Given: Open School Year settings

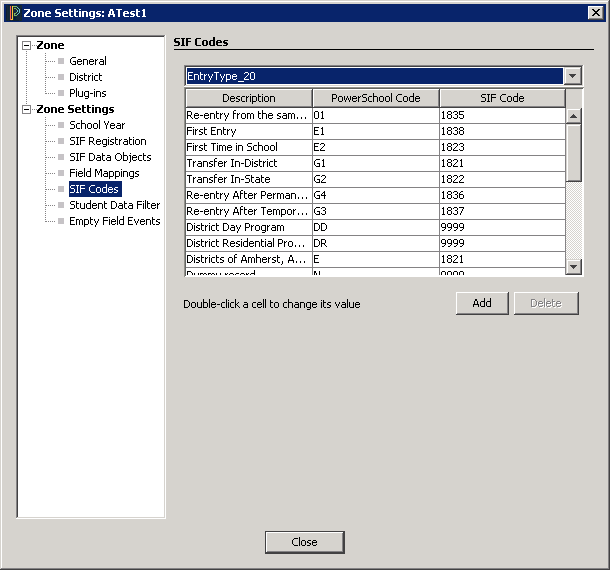Looking at the screenshot, I should click(97, 125).
